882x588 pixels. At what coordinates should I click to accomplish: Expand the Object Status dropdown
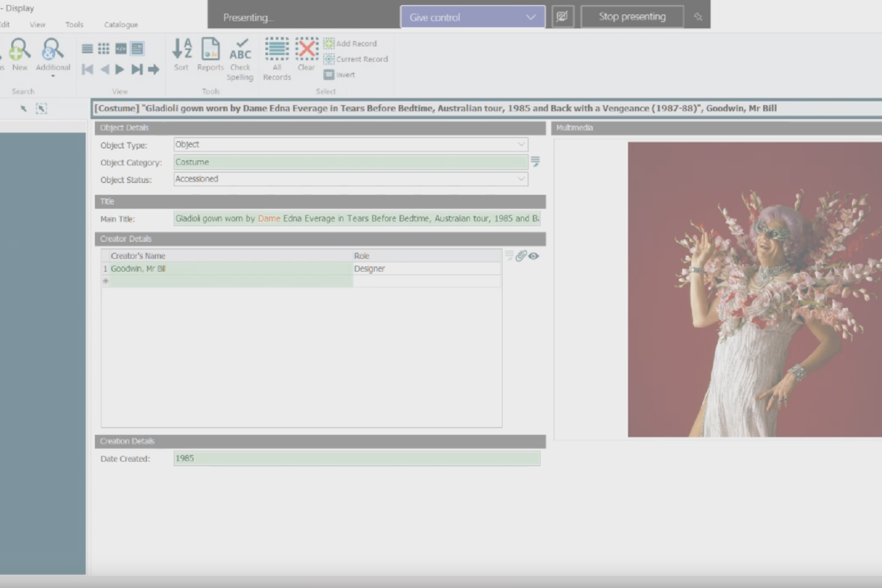coord(521,179)
